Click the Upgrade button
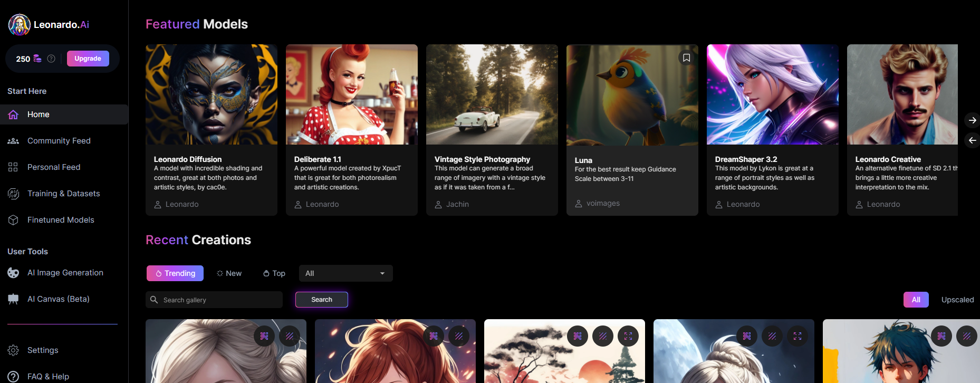 point(88,59)
